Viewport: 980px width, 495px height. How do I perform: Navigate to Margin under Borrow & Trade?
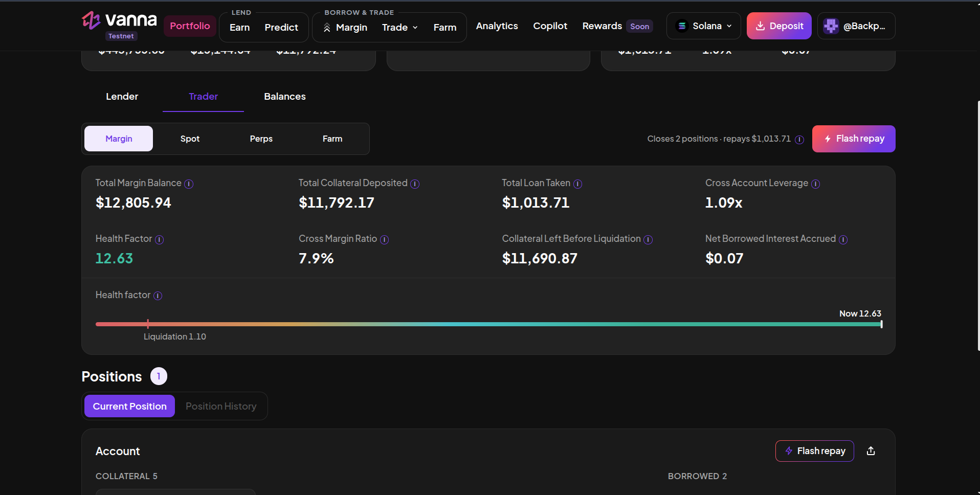point(345,28)
